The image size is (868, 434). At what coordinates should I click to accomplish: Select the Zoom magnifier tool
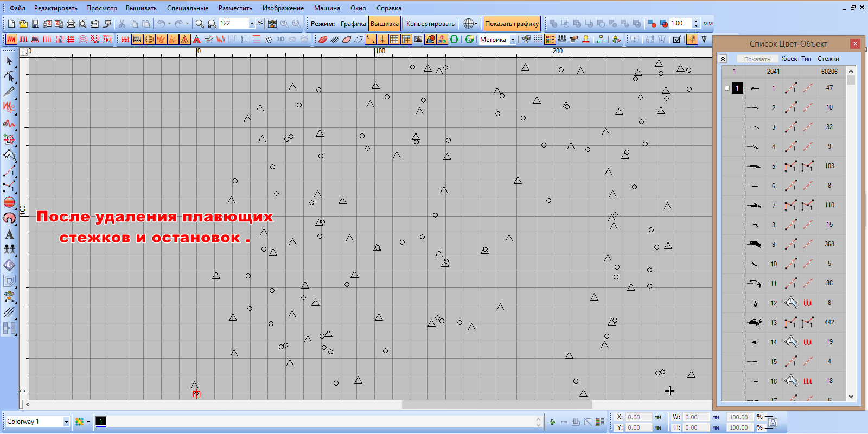click(x=200, y=23)
